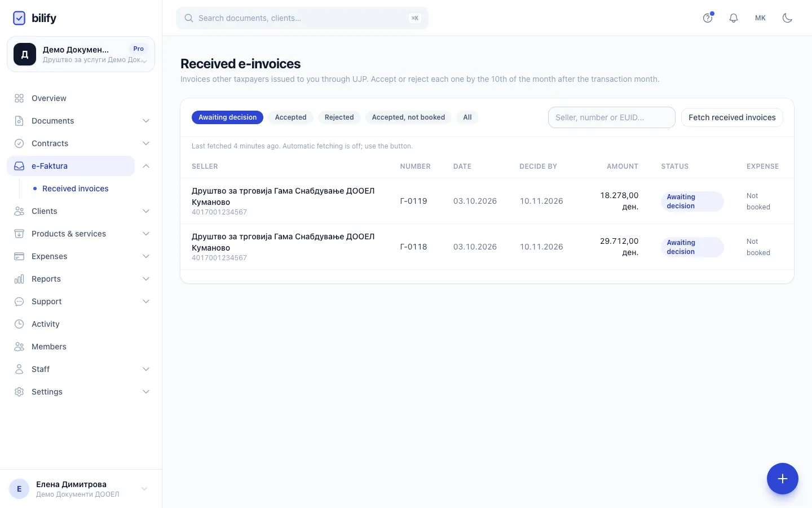Screen dimensions: 812x508
Task: Click Awaiting decision badge for Г-0119
Action: (x=692, y=202)
